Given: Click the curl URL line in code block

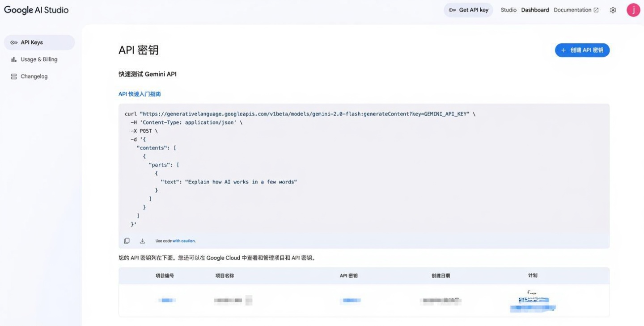Looking at the screenshot, I should (300, 114).
